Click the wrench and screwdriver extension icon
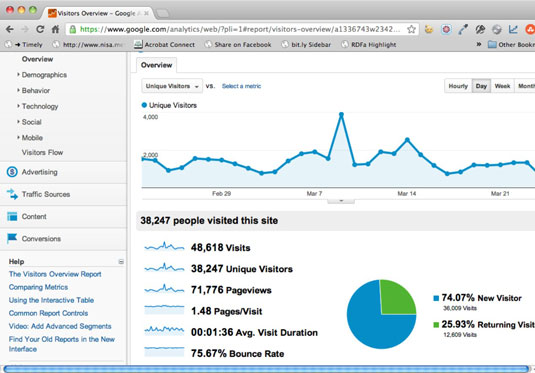The width and height of the screenshot is (535, 373). (480, 29)
